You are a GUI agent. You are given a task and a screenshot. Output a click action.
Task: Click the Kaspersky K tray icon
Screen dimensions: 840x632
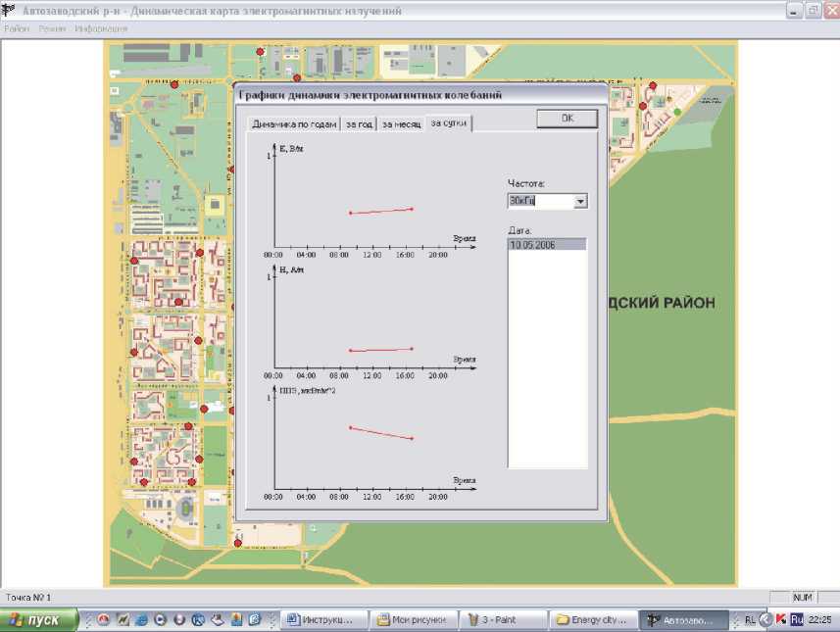coord(781,619)
